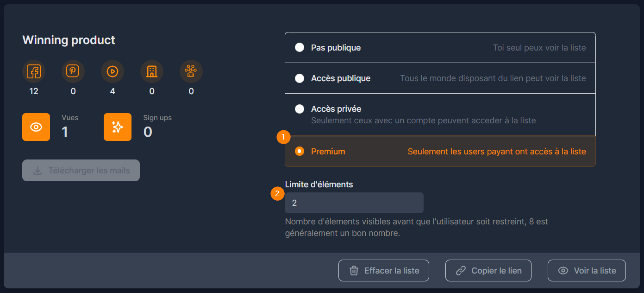Click the Copier le lien button
Viewport: 644px width, 293px height.
(x=488, y=271)
